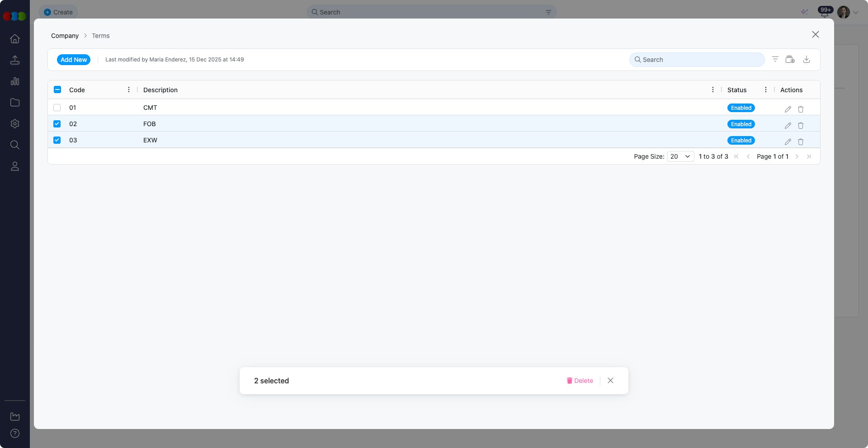This screenshot has height=448, width=868.
Task: Open the Settings gear in sidebar
Action: [15, 123]
